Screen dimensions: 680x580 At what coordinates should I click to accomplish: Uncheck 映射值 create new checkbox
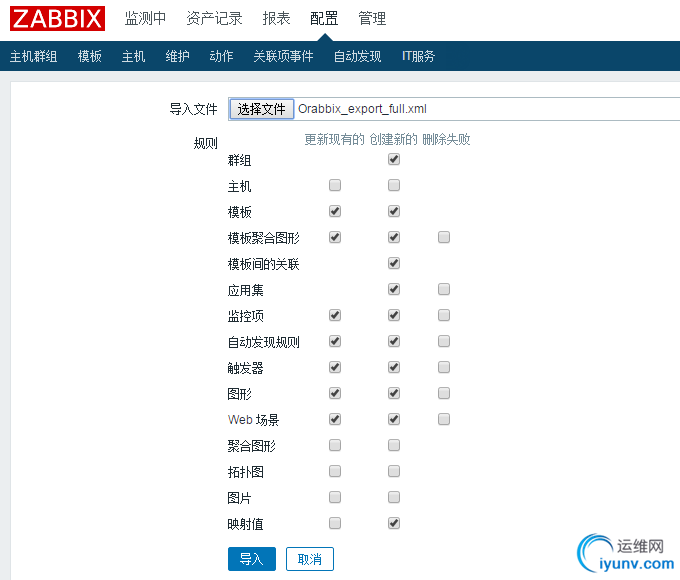point(394,523)
